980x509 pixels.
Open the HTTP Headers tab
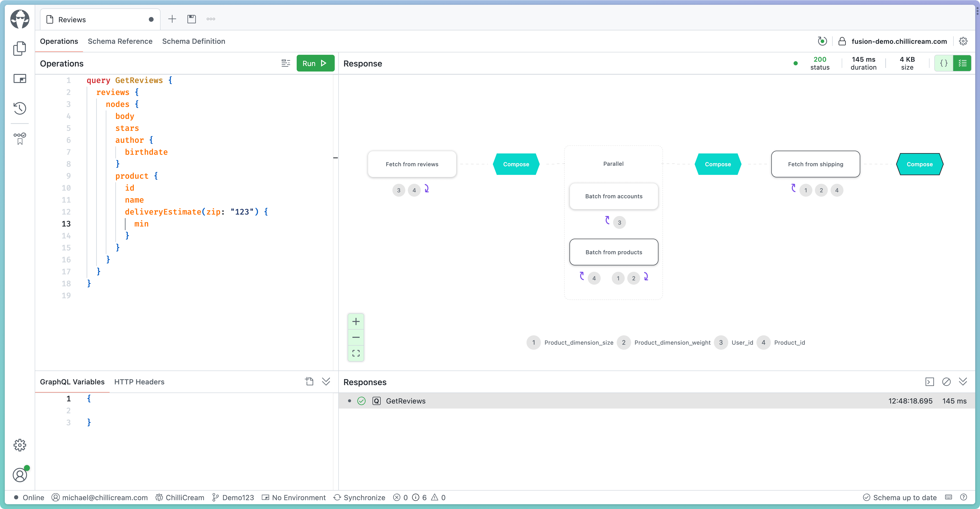click(139, 382)
